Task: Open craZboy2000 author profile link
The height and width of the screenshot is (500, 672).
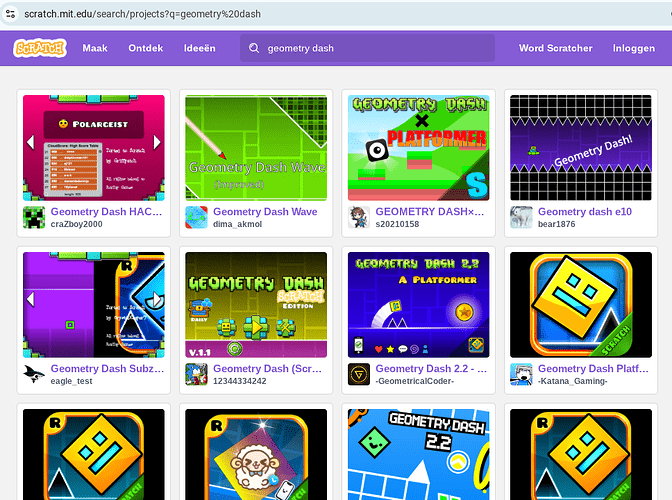Action: coord(76,224)
